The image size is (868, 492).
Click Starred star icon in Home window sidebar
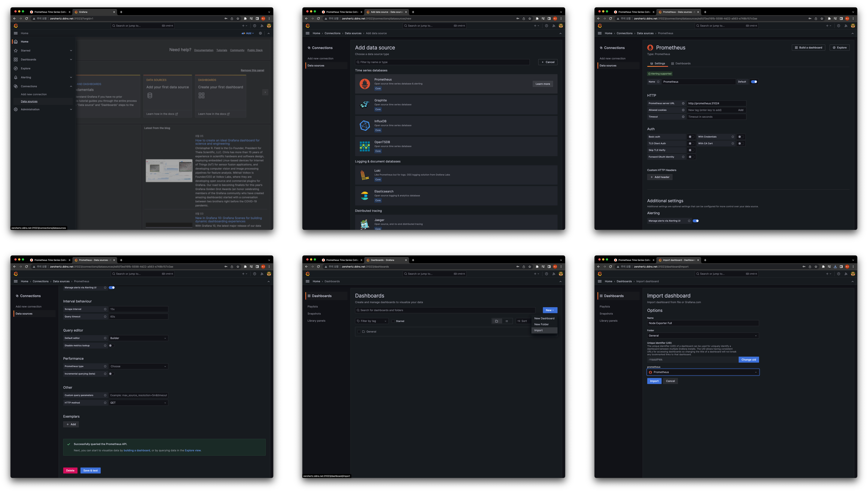pyautogui.click(x=16, y=51)
